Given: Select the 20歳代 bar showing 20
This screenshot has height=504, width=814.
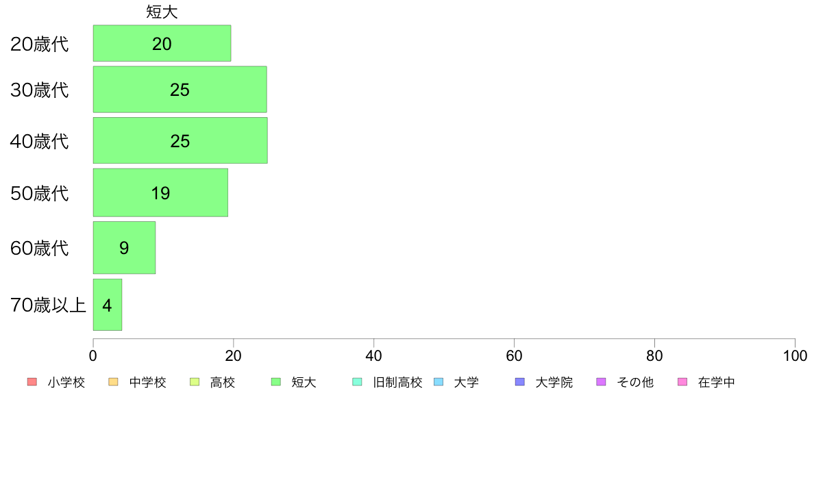Looking at the screenshot, I should pyautogui.click(x=162, y=43).
